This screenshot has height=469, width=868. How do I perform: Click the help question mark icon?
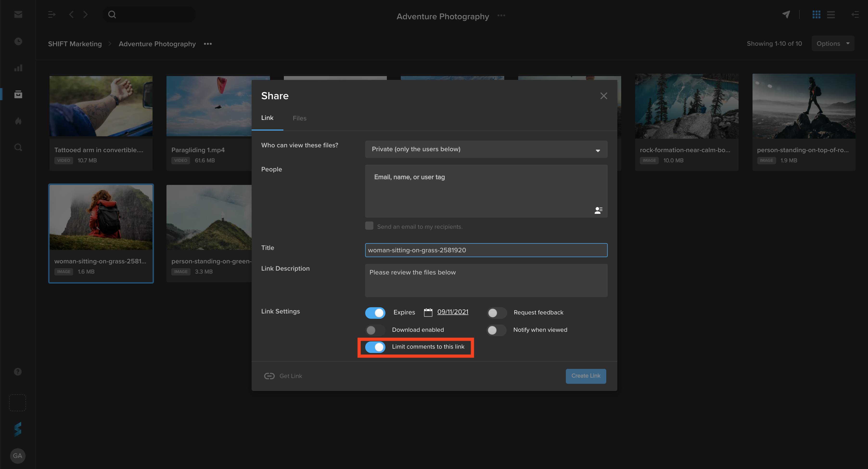(18, 371)
